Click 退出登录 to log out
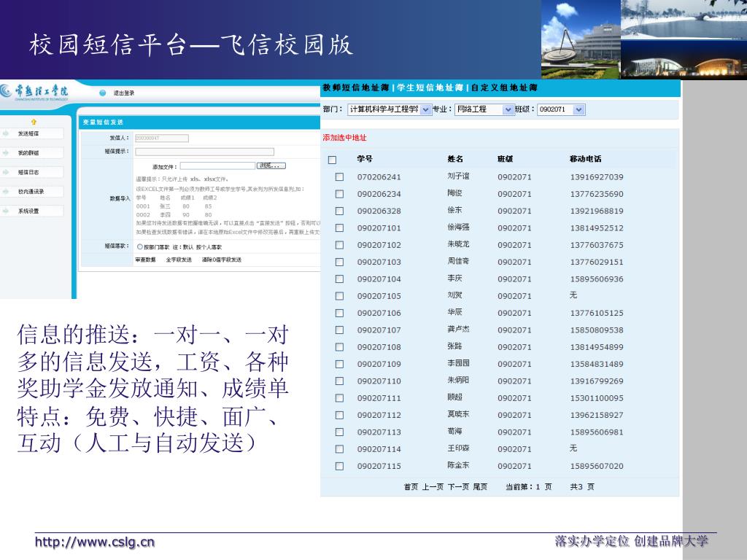Screen dimensions: 747x560 click(124, 93)
